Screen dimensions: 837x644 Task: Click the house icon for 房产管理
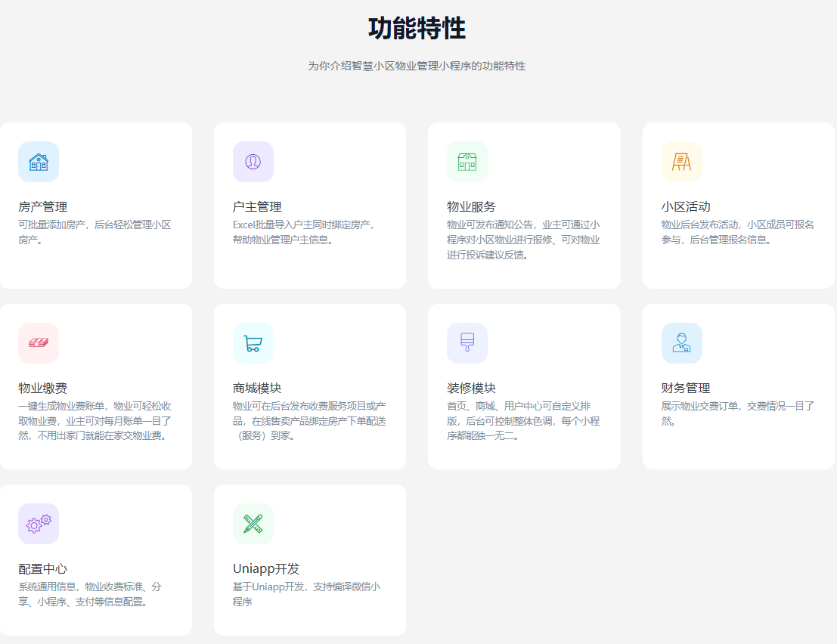(39, 162)
